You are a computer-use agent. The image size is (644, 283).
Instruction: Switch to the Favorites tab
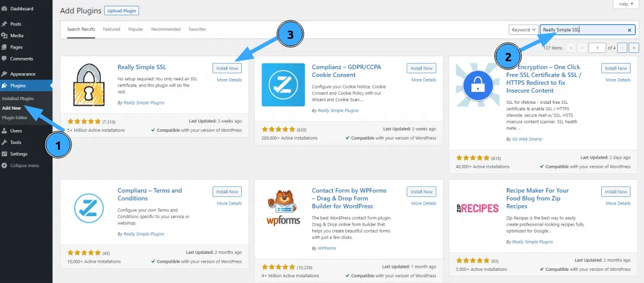pos(197,29)
